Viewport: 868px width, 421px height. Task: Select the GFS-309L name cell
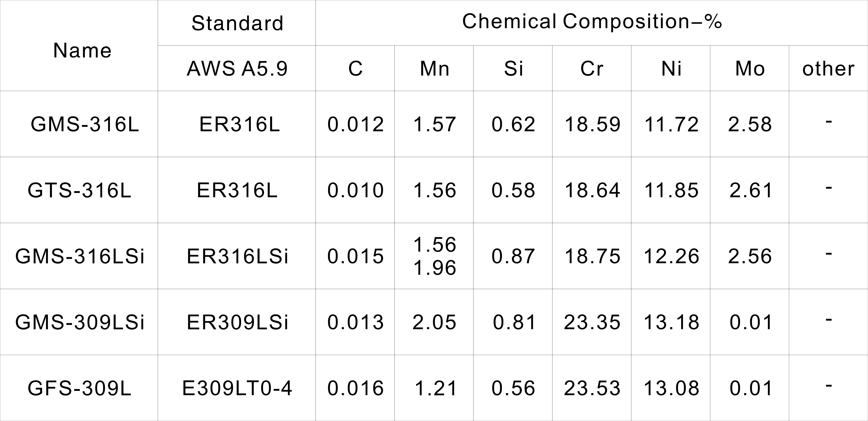pyautogui.click(x=79, y=388)
